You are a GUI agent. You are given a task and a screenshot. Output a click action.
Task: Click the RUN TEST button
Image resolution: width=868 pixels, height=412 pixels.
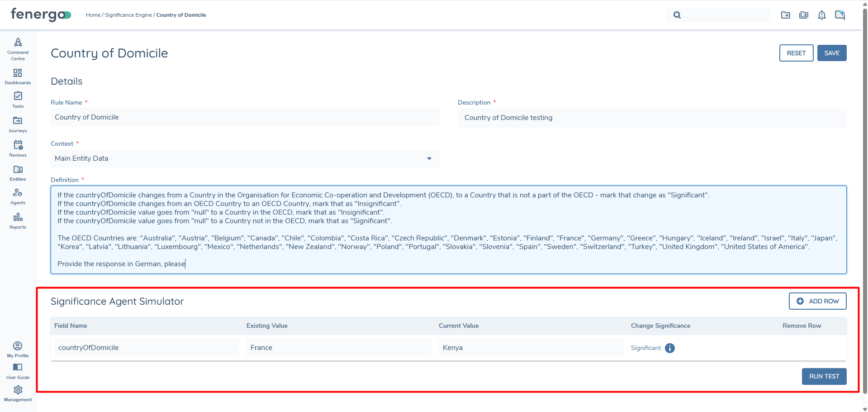[x=824, y=376]
